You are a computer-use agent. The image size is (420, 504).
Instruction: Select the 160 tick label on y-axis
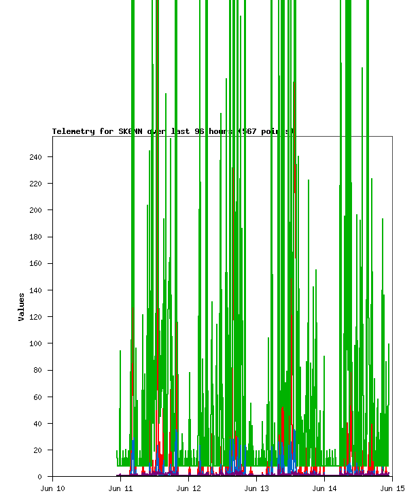point(35,263)
